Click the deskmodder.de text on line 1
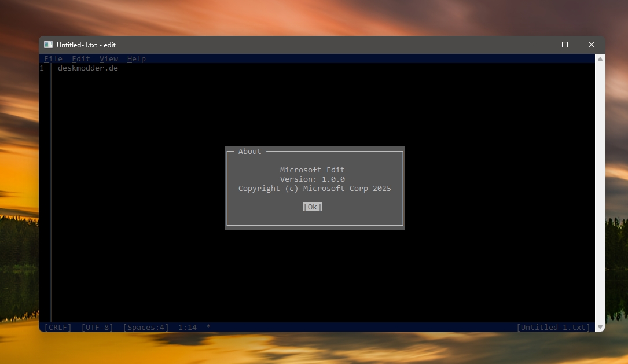This screenshot has height=364, width=628. pos(88,68)
